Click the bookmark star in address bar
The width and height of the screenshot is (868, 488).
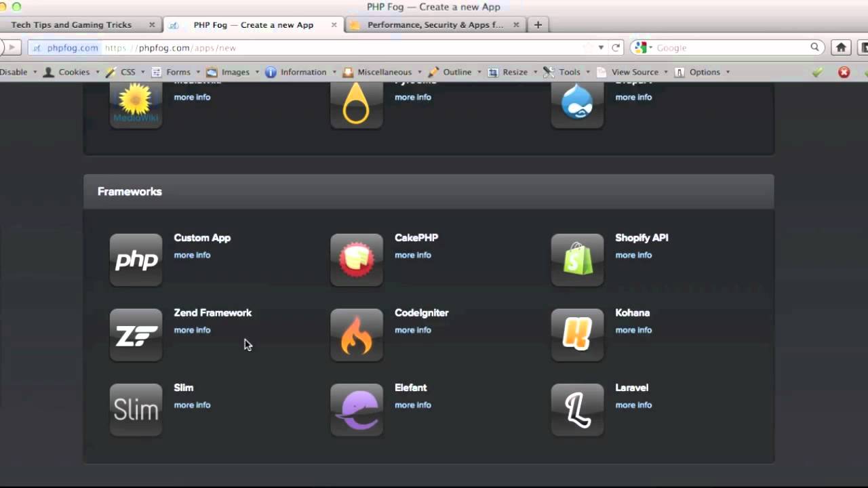coord(588,47)
